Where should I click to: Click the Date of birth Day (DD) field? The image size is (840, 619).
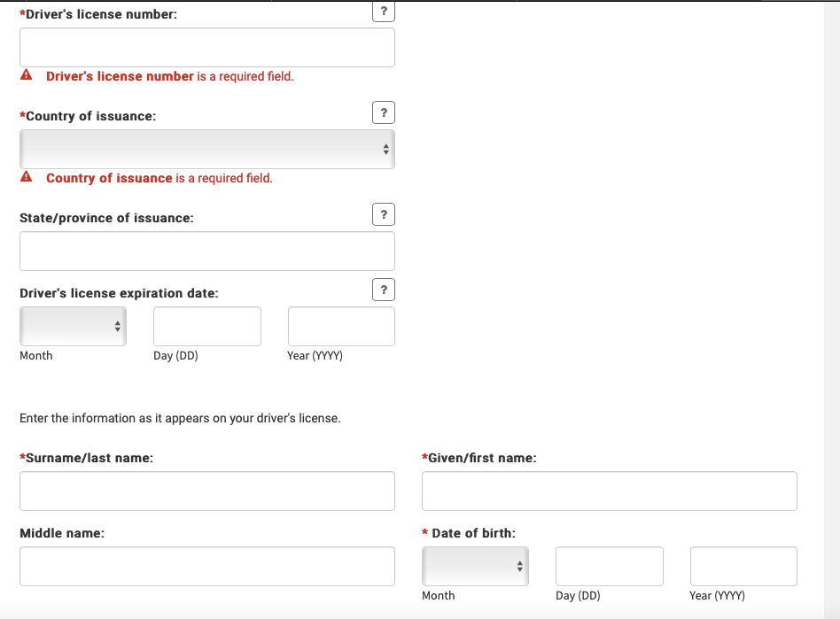point(609,566)
